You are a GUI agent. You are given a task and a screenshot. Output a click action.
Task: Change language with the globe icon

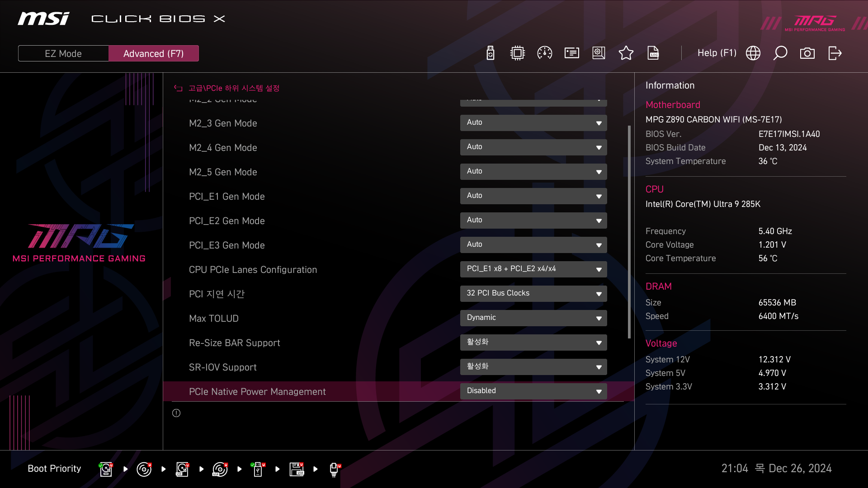pos(753,53)
